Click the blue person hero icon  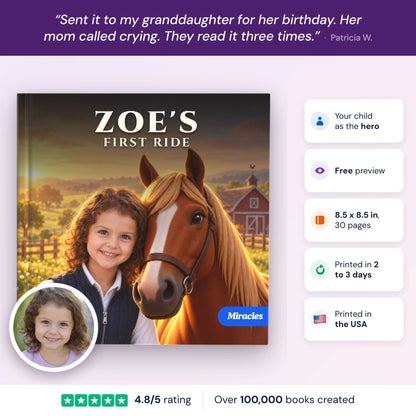coord(320,121)
